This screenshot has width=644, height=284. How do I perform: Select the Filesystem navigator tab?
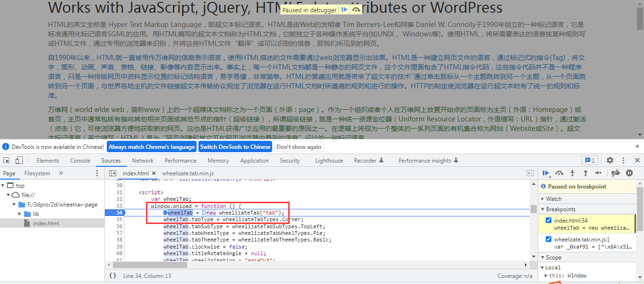coord(37,173)
